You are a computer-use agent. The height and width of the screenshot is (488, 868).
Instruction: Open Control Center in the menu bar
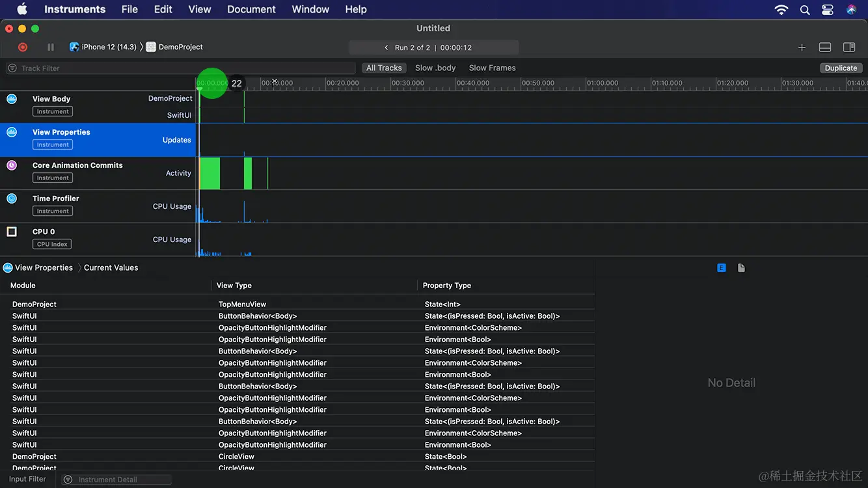coord(828,10)
